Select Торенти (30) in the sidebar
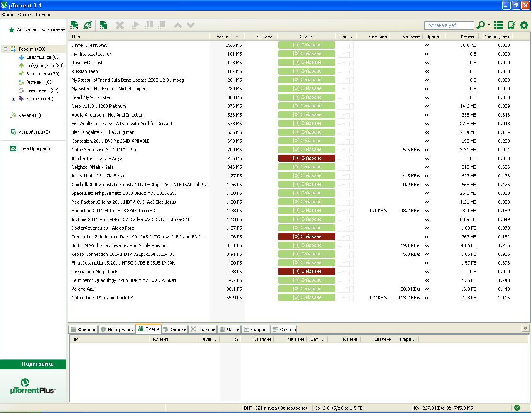This screenshot has width=532, height=413. click(32, 49)
